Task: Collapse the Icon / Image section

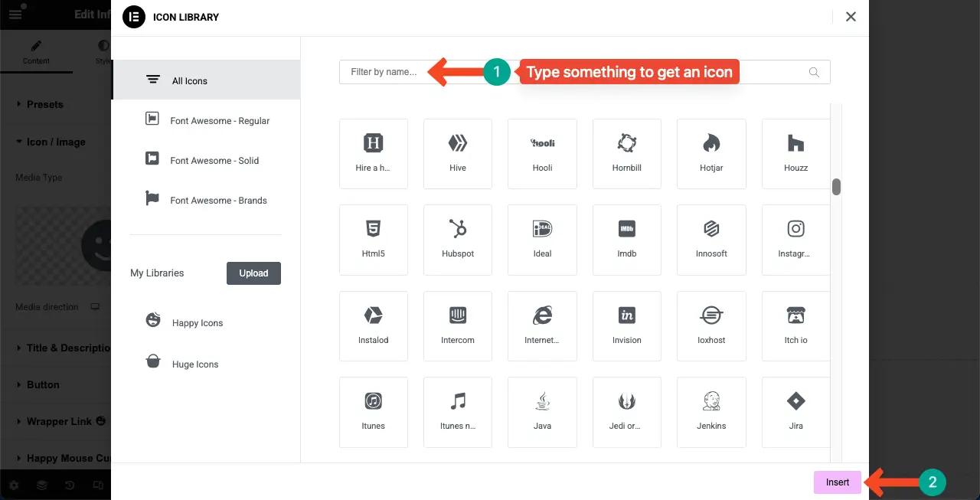Action: pyautogui.click(x=56, y=142)
